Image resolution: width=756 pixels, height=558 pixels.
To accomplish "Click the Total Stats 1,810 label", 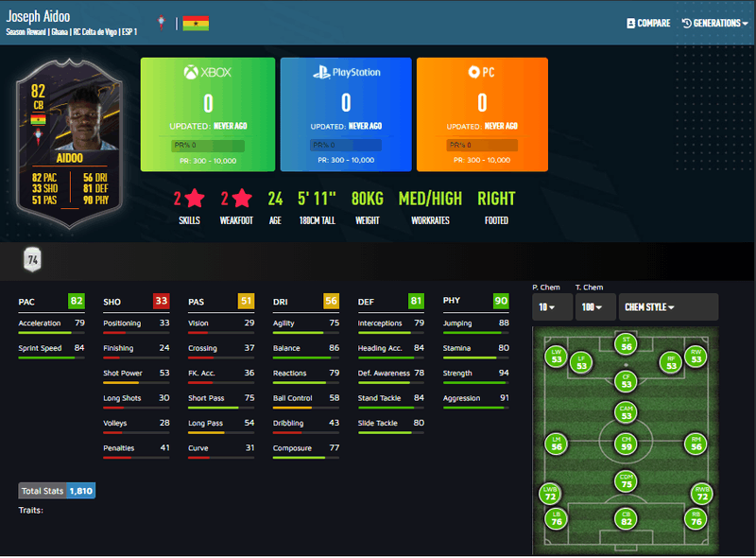I will [x=57, y=491].
